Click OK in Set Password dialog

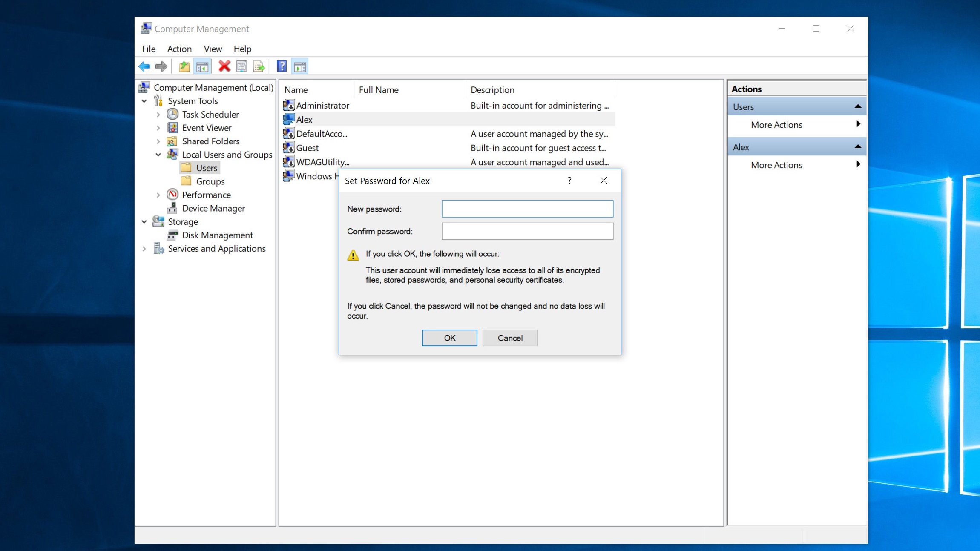pyautogui.click(x=449, y=338)
